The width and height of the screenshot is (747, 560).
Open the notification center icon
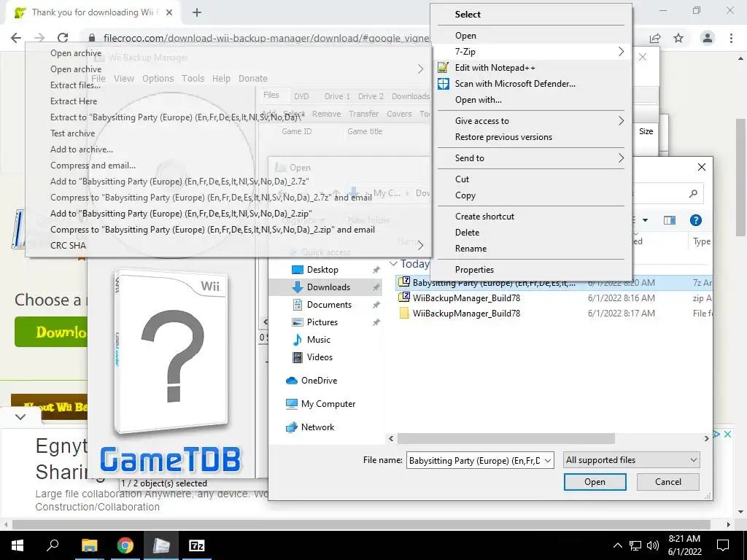click(723, 545)
